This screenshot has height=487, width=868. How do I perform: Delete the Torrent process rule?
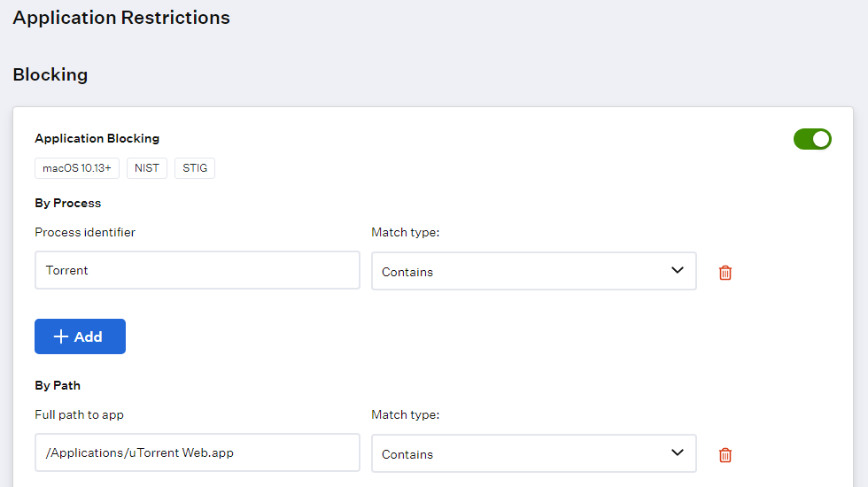(x=725, y=273)
